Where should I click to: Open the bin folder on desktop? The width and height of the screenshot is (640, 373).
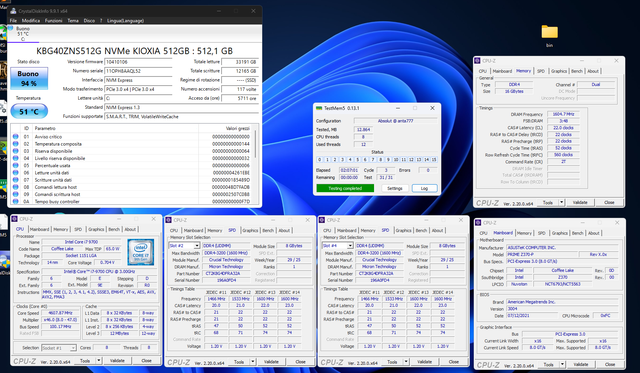(549, 35)
